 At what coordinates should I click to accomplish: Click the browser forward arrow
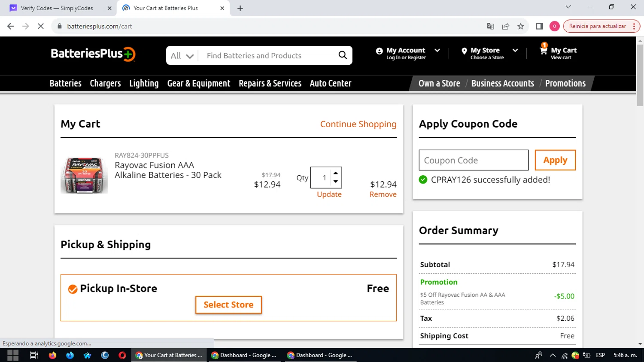click(x=26, y=26)
